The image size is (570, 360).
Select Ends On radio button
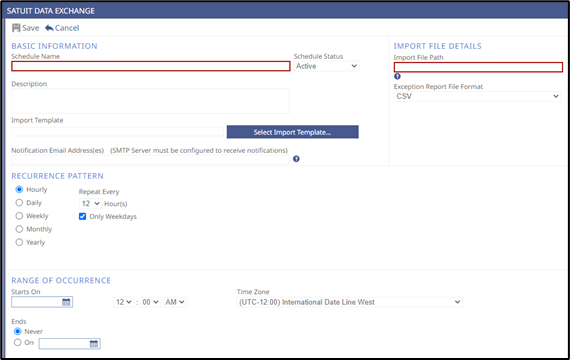(17, 343)
